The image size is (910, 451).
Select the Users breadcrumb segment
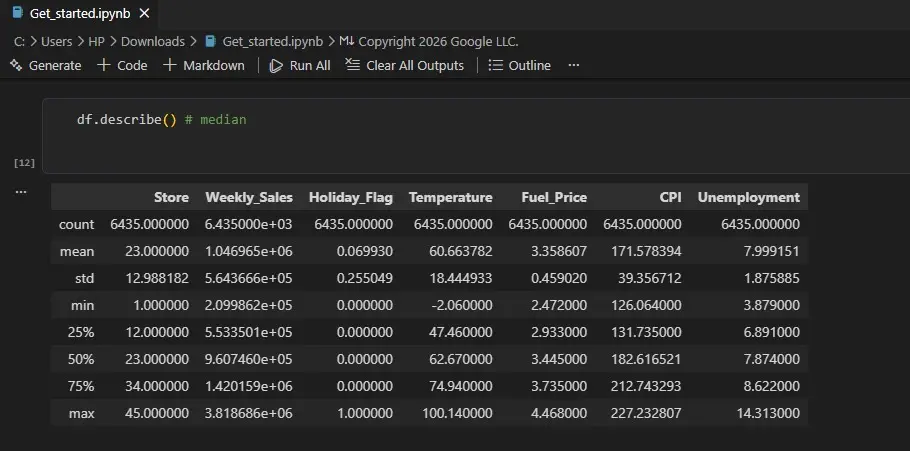coord(56,42)
